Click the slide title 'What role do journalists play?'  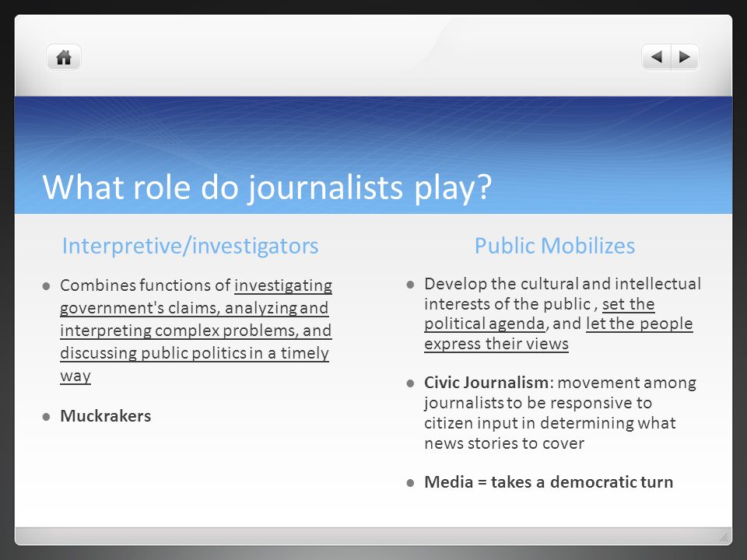[267, 187]
